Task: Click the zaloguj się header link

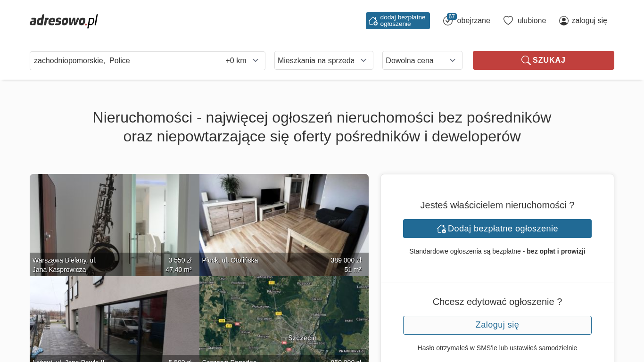Action: [589, 21]
